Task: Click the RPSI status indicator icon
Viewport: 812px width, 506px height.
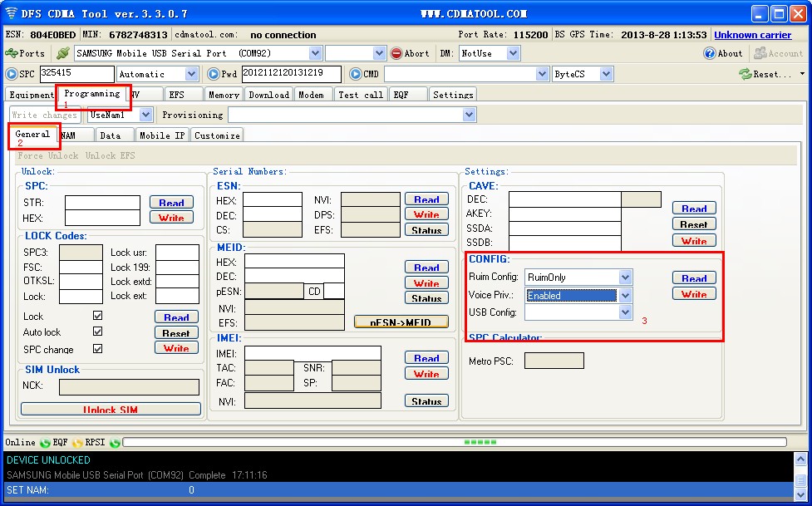Action: point(115,442)
